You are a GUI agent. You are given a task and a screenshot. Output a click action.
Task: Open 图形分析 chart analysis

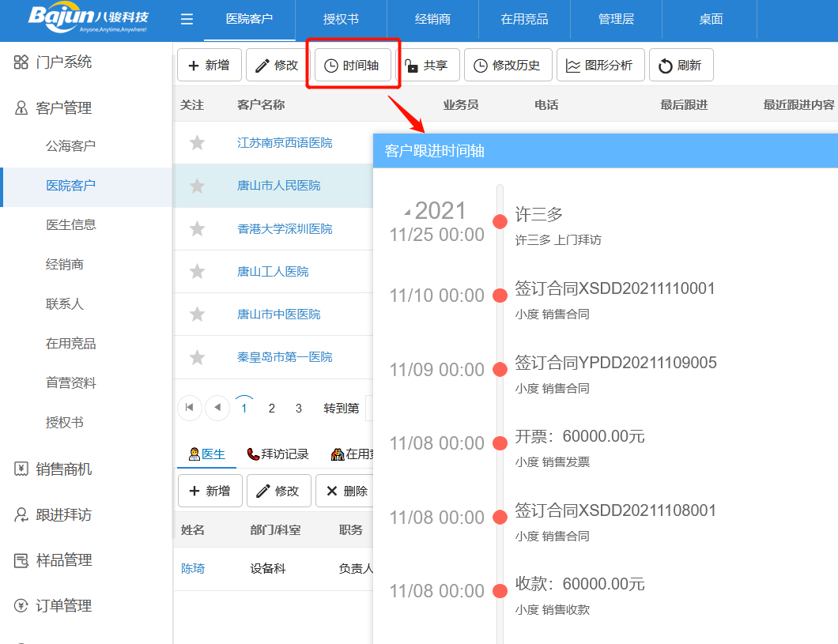(600, 66)
